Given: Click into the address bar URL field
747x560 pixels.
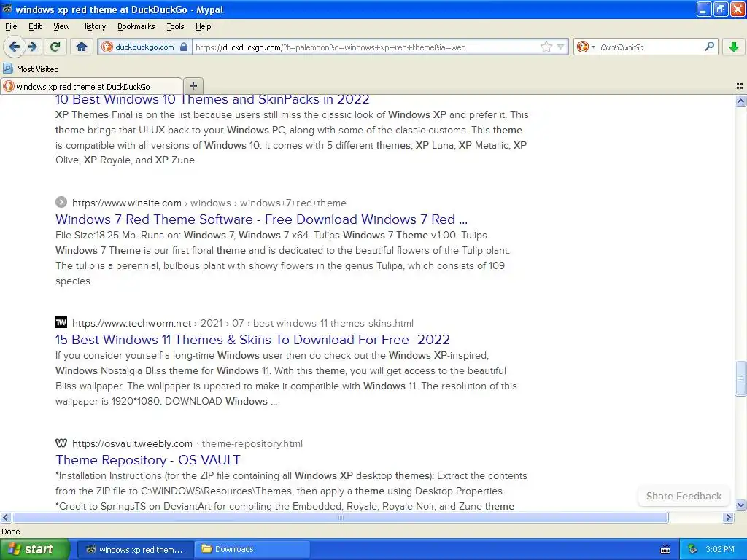Looking at the screenshot, I should click(x=366, y=47).
